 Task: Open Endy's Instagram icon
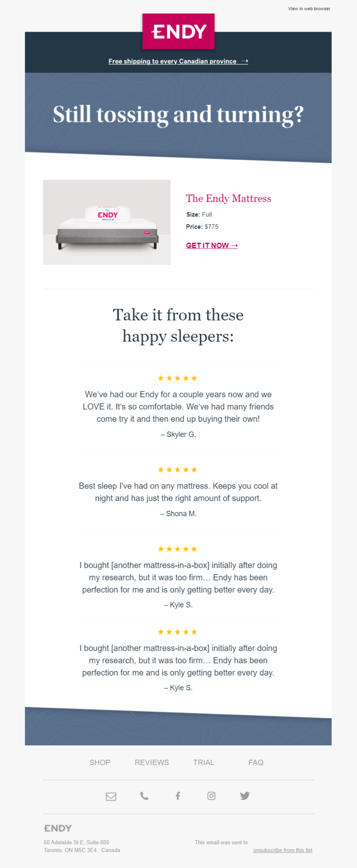coord(211,796)
